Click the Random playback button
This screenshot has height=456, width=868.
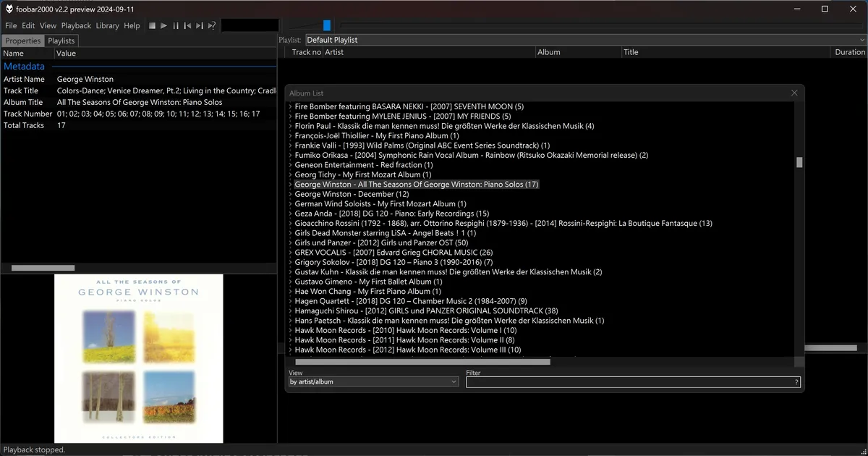pyautogui.click(x=211, y=25)
